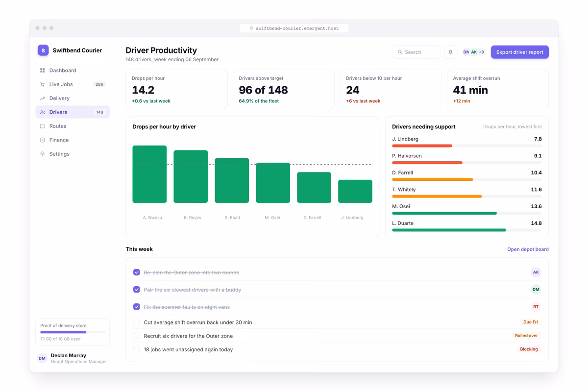
Task: Click the search magnifier icon
Action: click(x=400, y=52)
